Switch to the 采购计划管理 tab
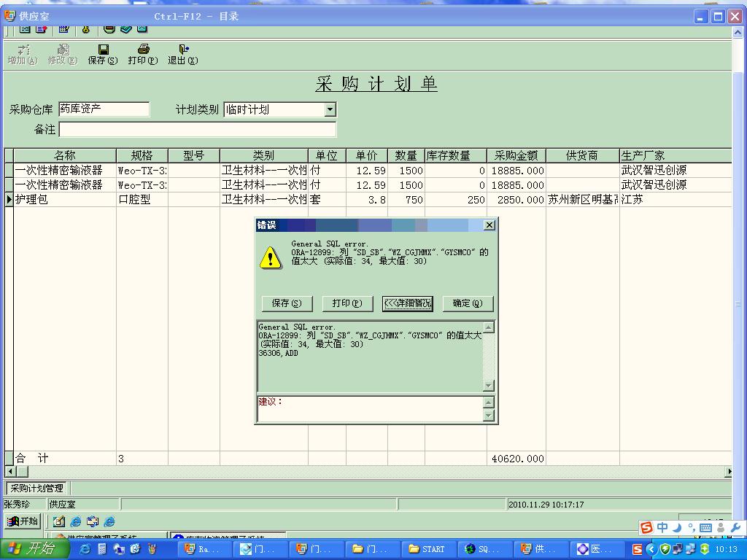 click(x=37, y=489)
